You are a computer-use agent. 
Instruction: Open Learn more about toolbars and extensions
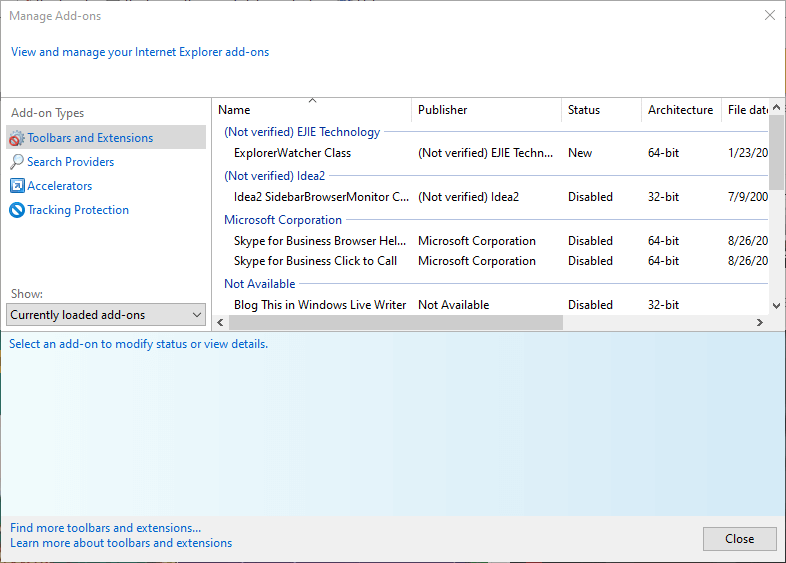pyautogui.click(x=121, y=543)
